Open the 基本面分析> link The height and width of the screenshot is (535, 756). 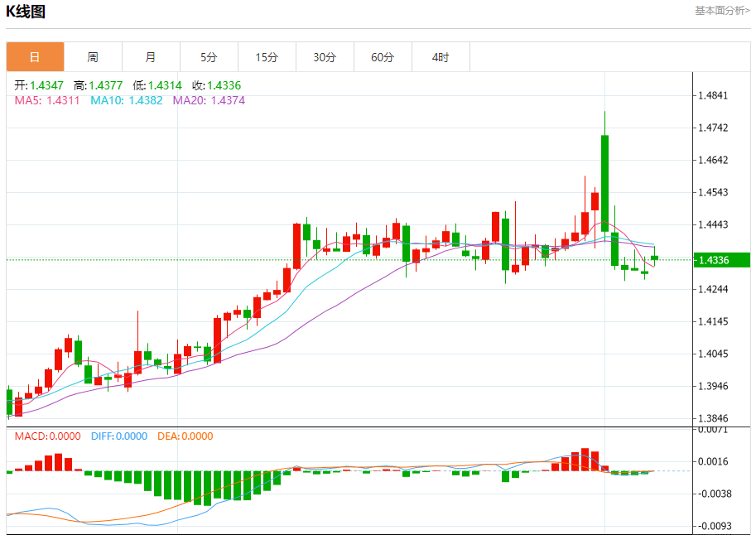pyautogui.click(x=722, y=11)
